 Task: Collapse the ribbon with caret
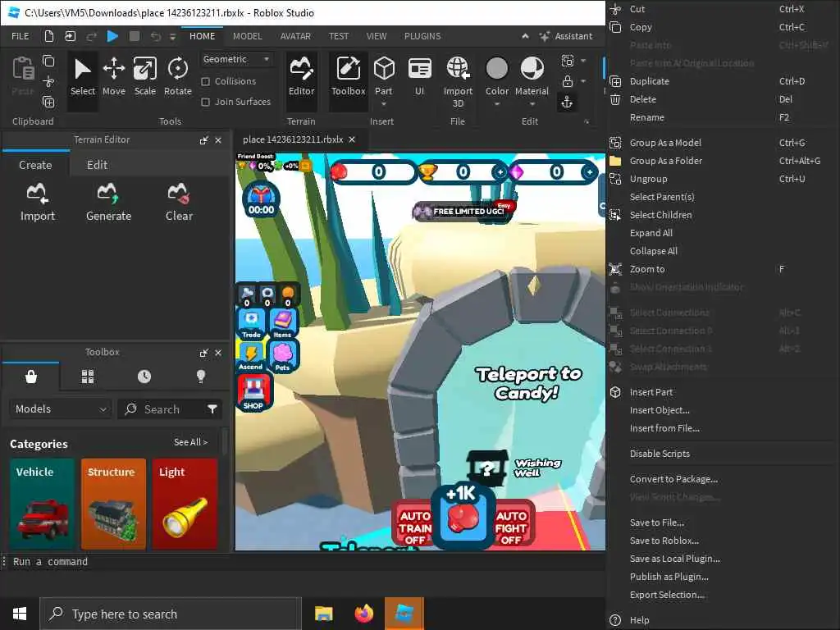pos(526,36)
